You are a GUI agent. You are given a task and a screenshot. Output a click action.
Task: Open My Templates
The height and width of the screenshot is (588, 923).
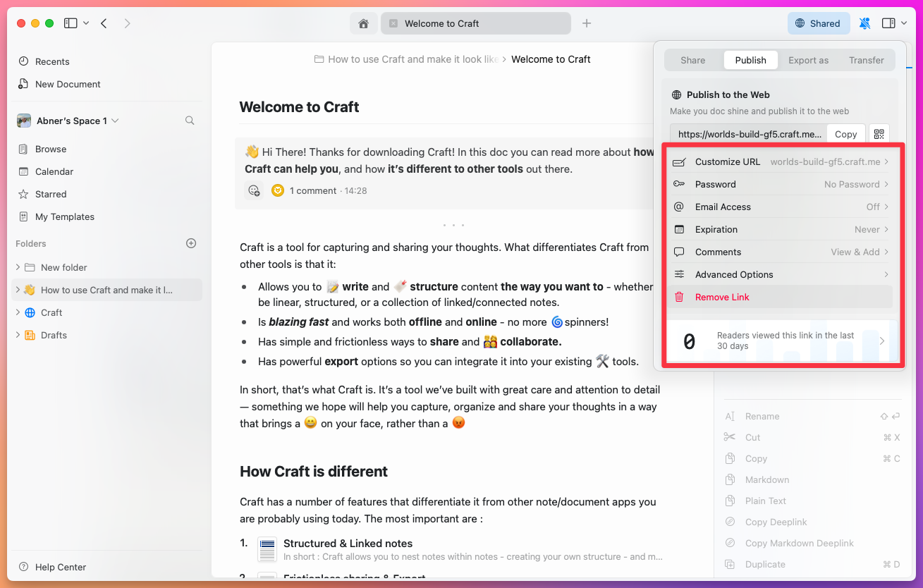pos(56,216)
